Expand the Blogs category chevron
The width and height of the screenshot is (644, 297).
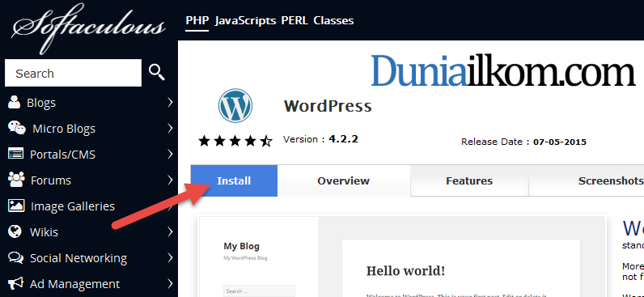171,102
